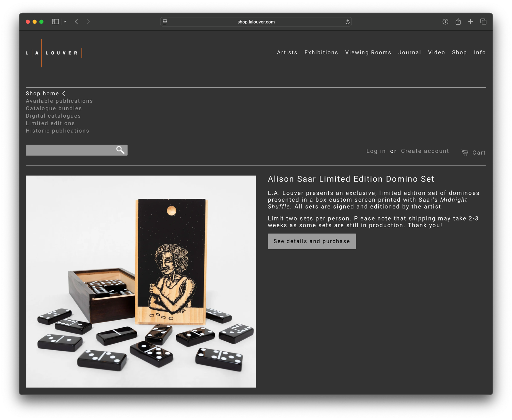Image resolution: width=512 pixels, height=420 pixels.
Task: View Digital catalogues
Action: coord(53,116)
